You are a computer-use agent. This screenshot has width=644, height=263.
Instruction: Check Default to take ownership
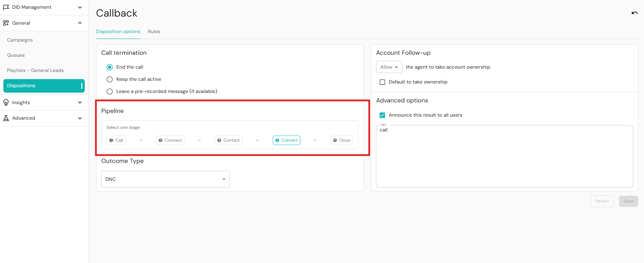[x=382, y=82]
